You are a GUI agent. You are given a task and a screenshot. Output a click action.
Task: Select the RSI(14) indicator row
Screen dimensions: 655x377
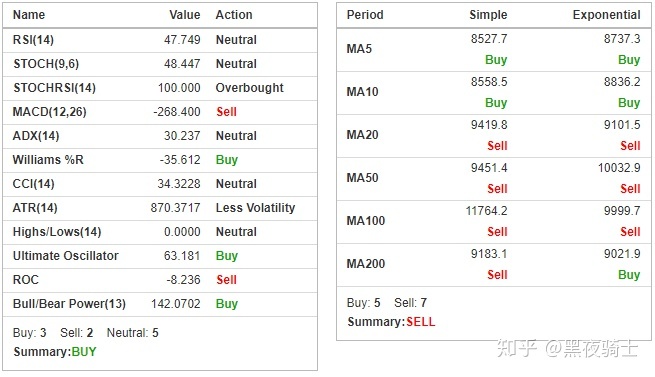160,40
